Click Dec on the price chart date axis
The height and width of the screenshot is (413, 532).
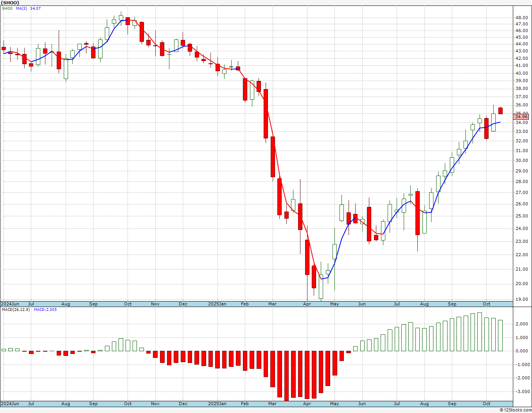[x=183, y=304]
